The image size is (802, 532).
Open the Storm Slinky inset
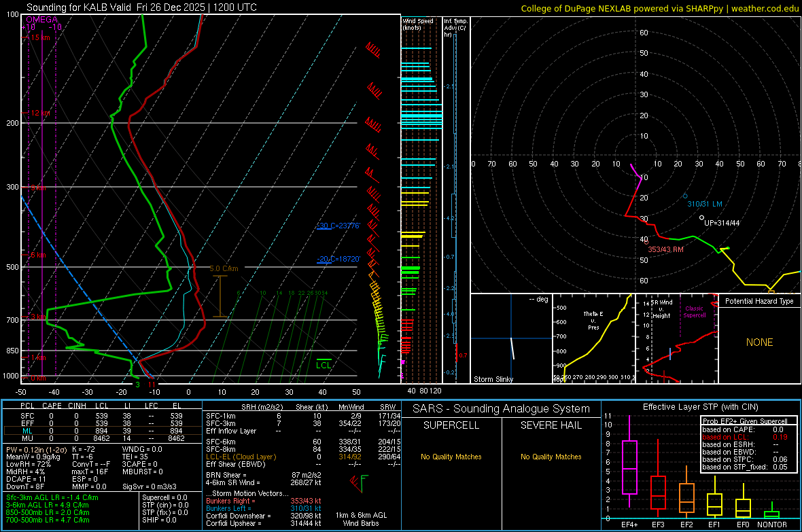tap(511, 338)
